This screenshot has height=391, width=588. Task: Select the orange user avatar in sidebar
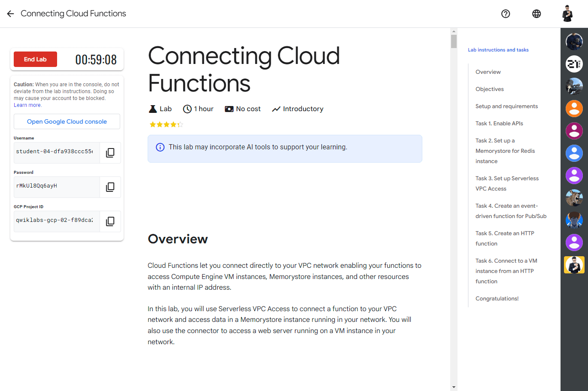coord(574,109)
